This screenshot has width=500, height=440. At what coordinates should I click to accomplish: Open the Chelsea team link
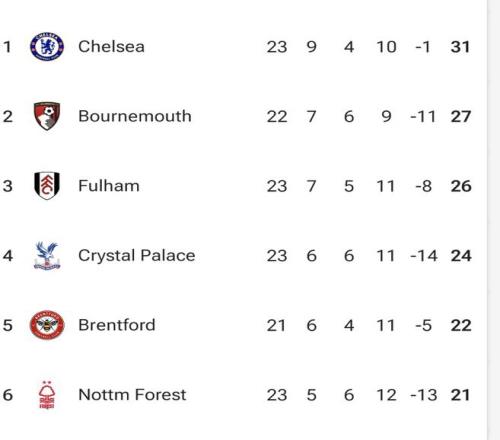[111, 46]
